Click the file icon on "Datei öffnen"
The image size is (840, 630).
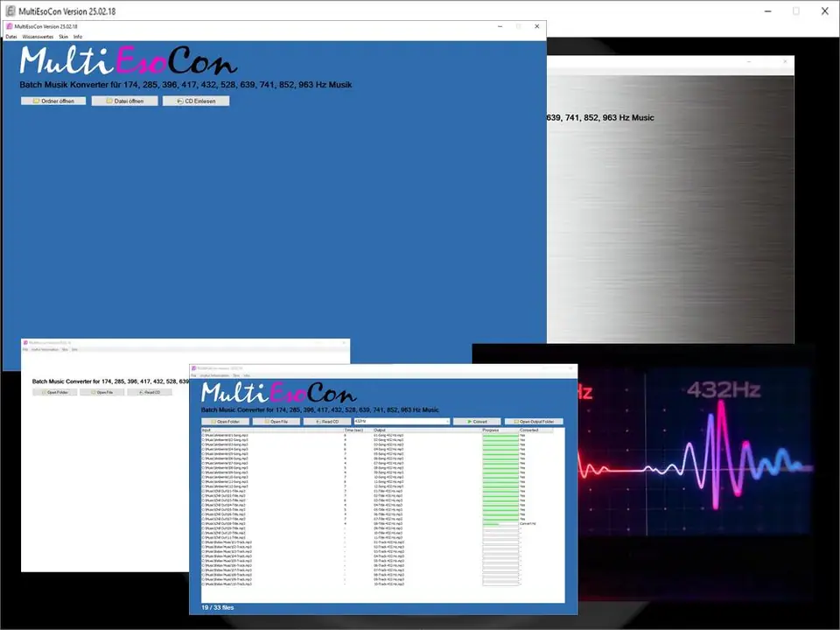pyautogui.click(x=108, y=101)
